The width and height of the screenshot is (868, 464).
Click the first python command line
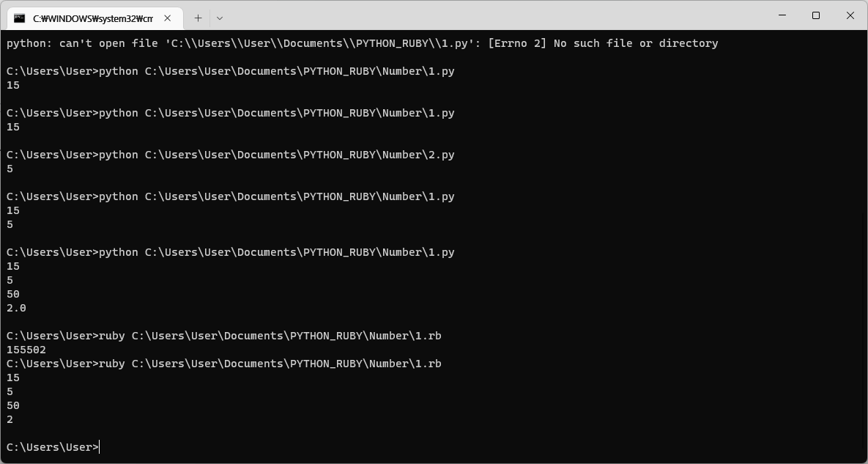(230, 71)
